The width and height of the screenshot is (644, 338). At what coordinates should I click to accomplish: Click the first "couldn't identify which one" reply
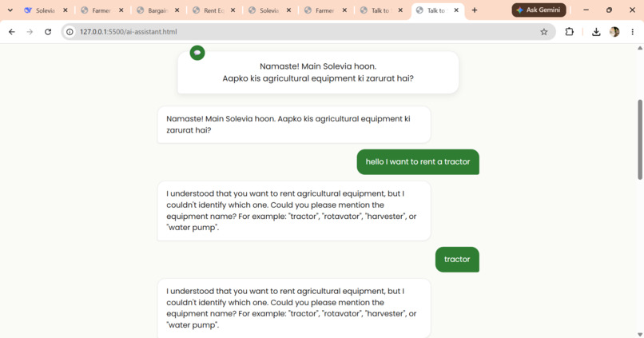(x=294, y=211)
